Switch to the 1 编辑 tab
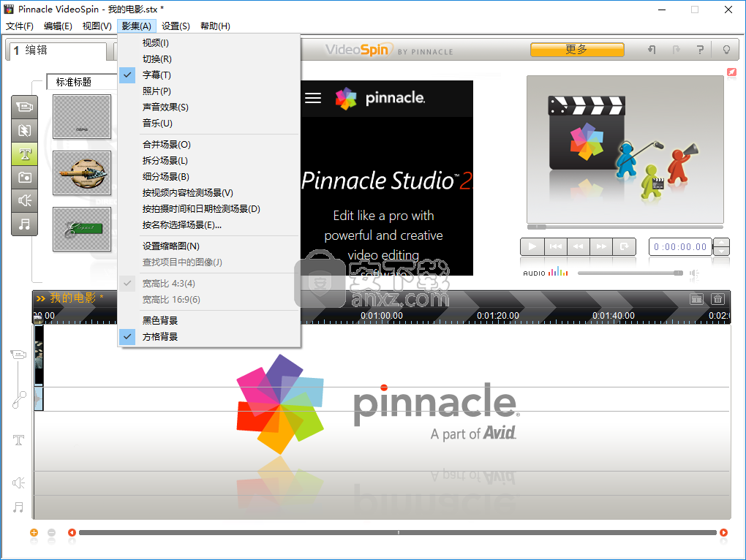746x560 pixels. (56, 50)
